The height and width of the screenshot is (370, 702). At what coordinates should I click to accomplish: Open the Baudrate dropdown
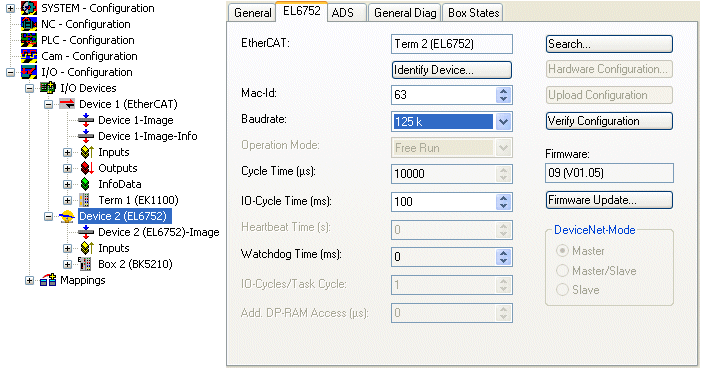[x=503, y=121]
